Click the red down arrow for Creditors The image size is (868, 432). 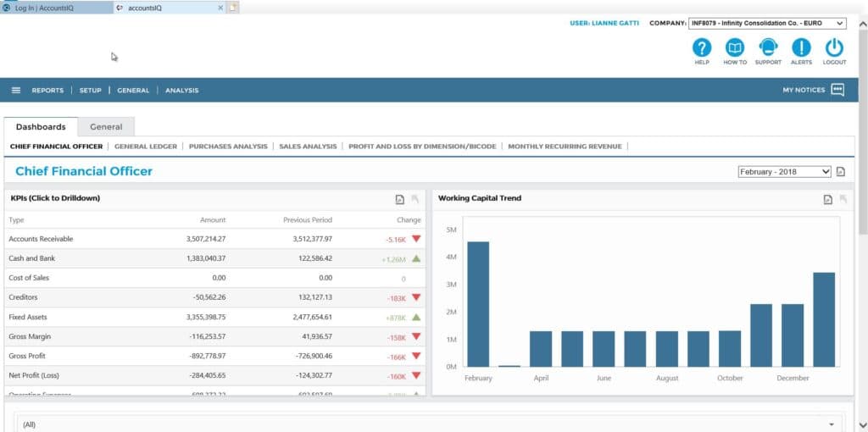tap(416, 297)
